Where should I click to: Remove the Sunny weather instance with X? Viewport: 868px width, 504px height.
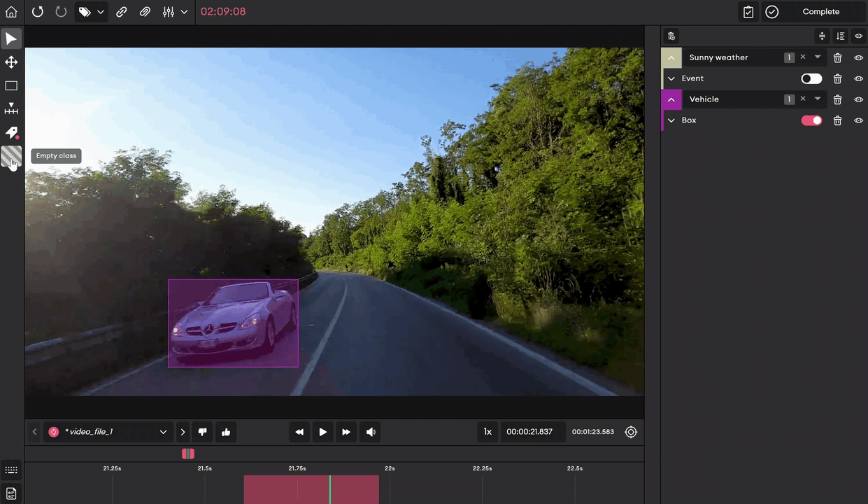tap(803, 57)
